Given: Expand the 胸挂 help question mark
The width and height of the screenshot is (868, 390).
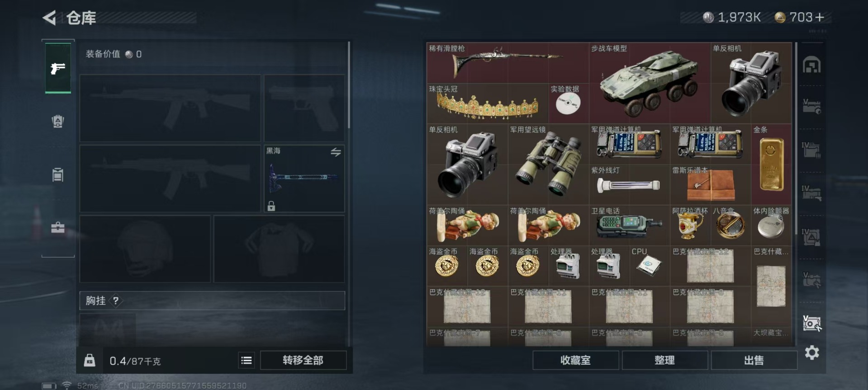Looking at the screenshot, I should tap(116, 301).
